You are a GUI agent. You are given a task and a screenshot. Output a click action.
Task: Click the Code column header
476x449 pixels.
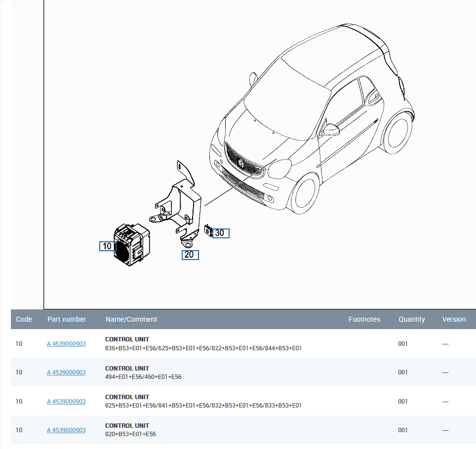[24, 319]
